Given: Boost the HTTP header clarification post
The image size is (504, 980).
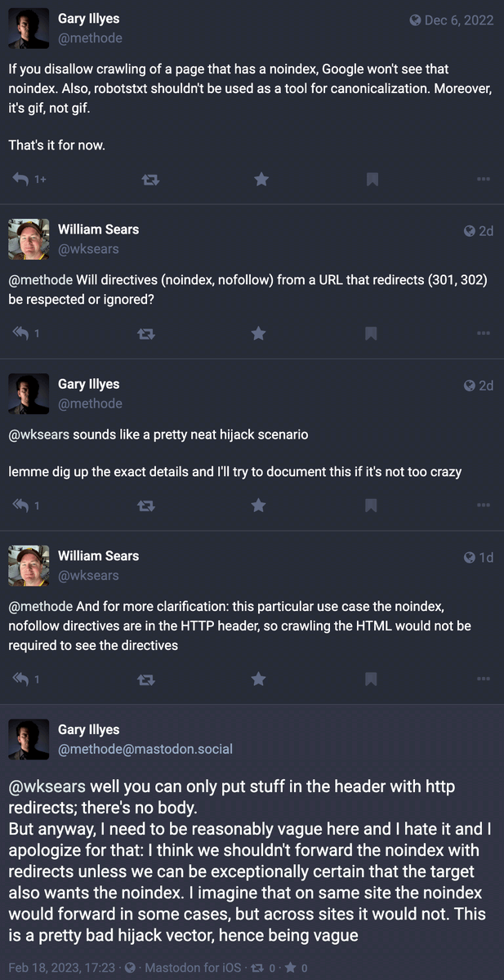Looking at the screenshot, I should point(146,679).
